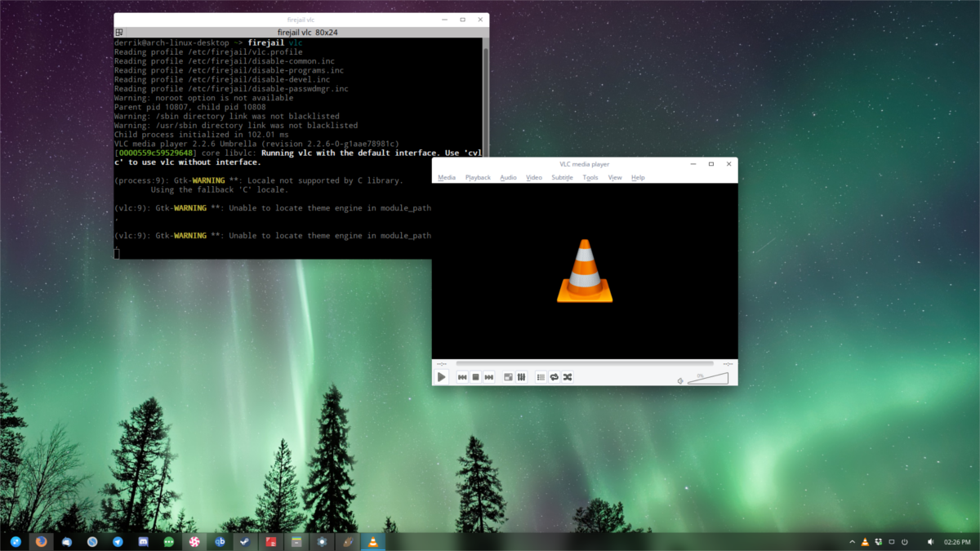
Task: Click the terminal split-pane grid icon
Action: click(119, 32)
